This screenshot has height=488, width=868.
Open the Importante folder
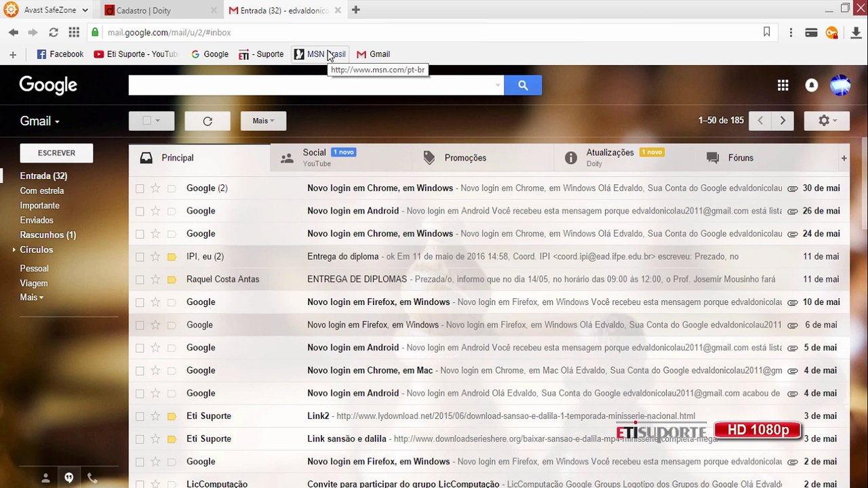pyautogui.click(x=40, y=206)
